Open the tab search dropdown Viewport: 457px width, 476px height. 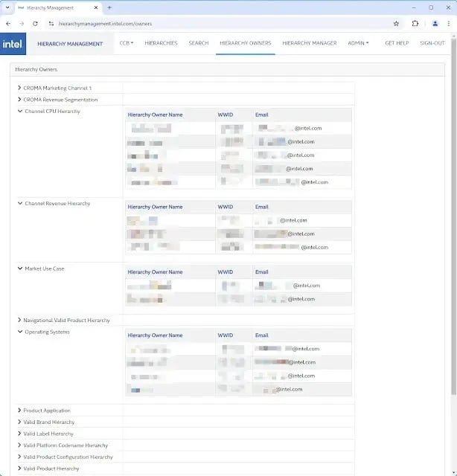(7, 7)
